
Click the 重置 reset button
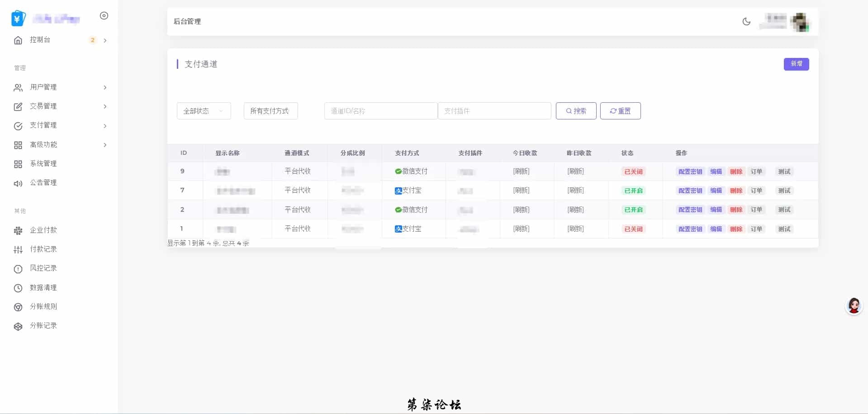pyautogui.click(x=620, y=111)
